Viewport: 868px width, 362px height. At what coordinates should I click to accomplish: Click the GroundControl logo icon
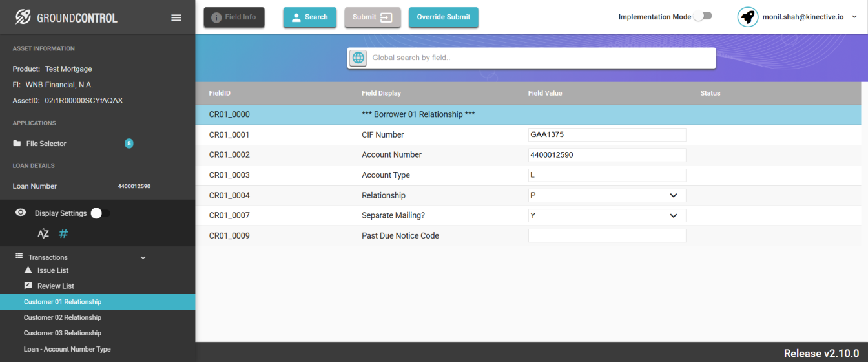coord(23,17)
